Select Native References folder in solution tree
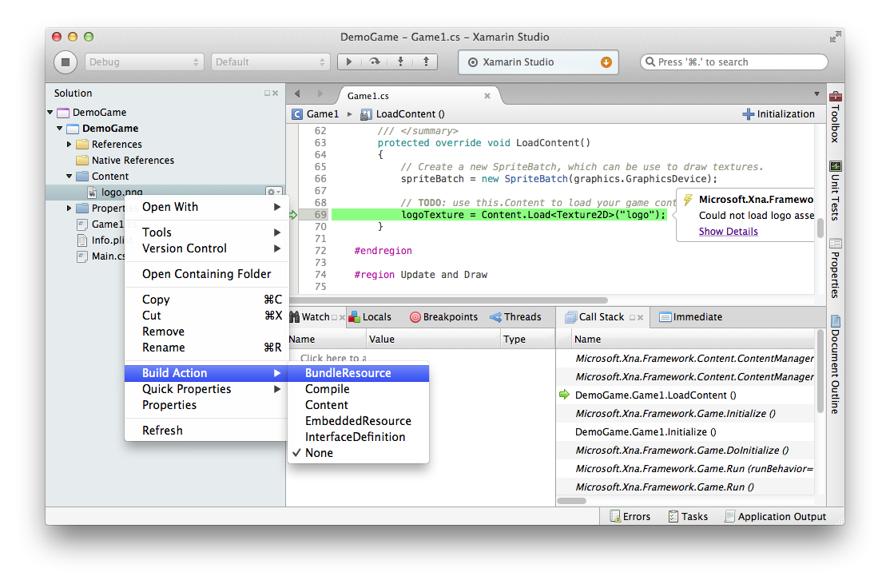Screen dimensions: 890x588 [133, 160]
